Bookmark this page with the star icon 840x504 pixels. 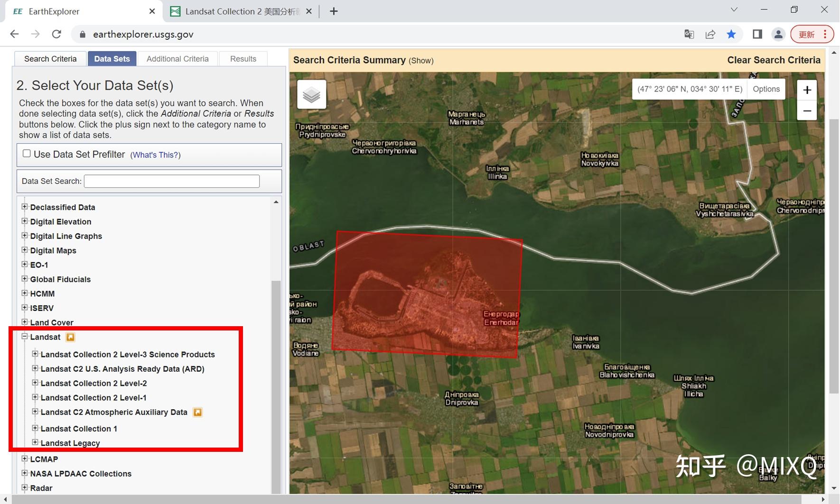(x=731, y=34)
